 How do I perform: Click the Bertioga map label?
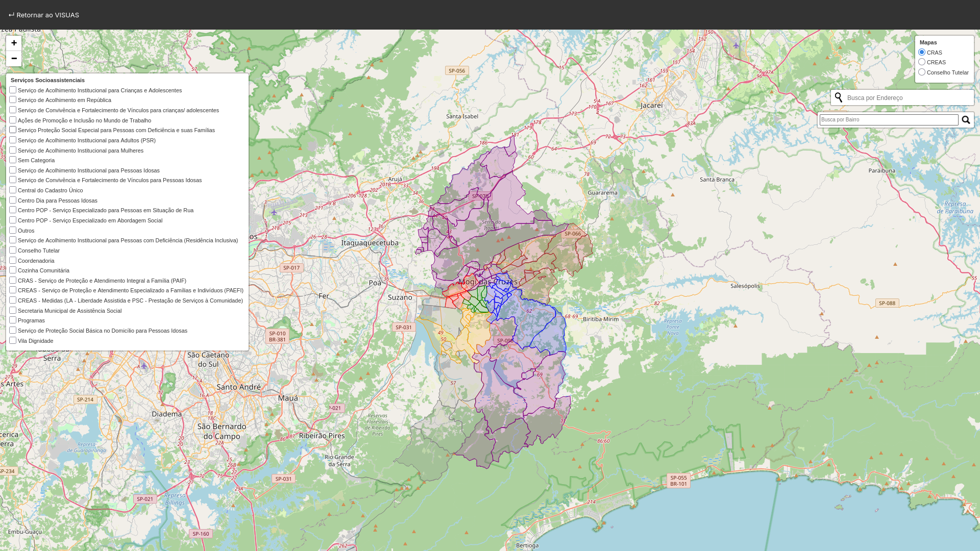coord(527,545)
